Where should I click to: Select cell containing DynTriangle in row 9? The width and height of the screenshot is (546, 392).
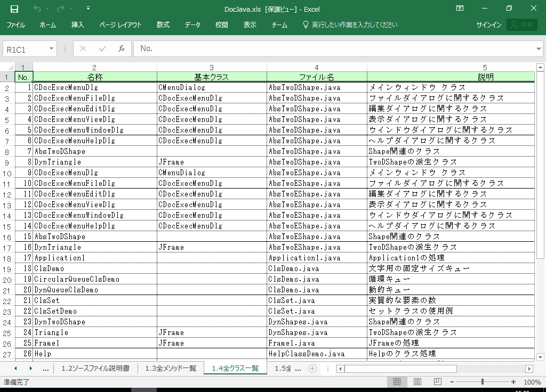94,162
